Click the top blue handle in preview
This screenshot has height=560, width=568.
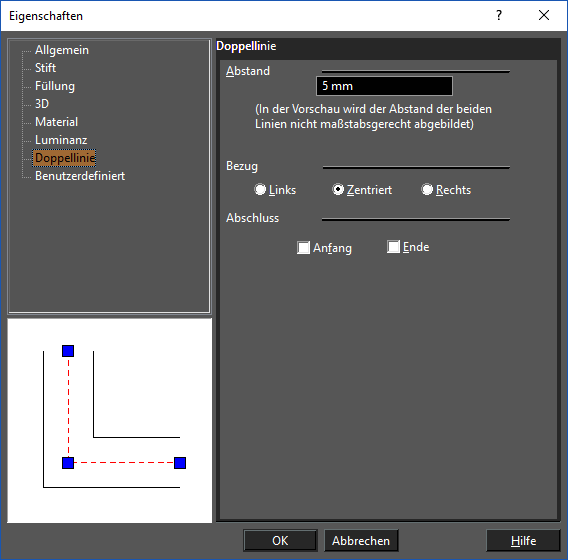click(68, 351)
